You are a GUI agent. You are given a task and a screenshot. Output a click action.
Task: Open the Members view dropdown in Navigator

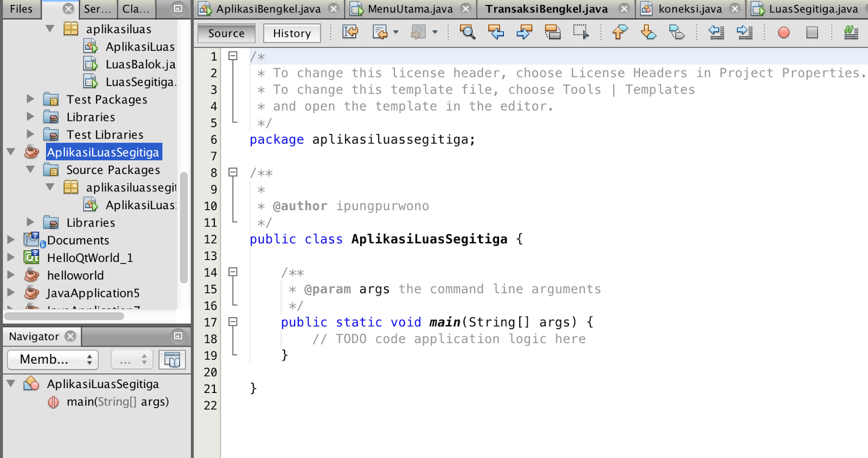53,359
